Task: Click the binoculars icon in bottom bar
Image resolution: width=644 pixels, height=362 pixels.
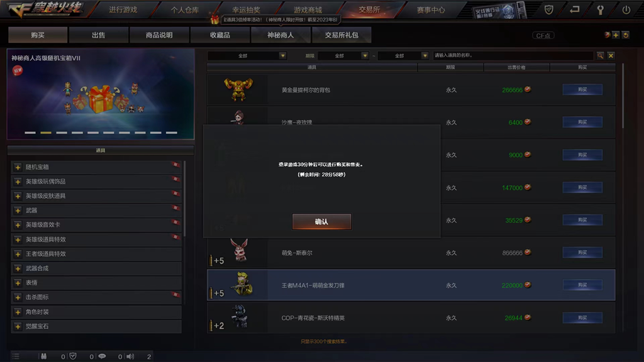Action: [43, 356]
